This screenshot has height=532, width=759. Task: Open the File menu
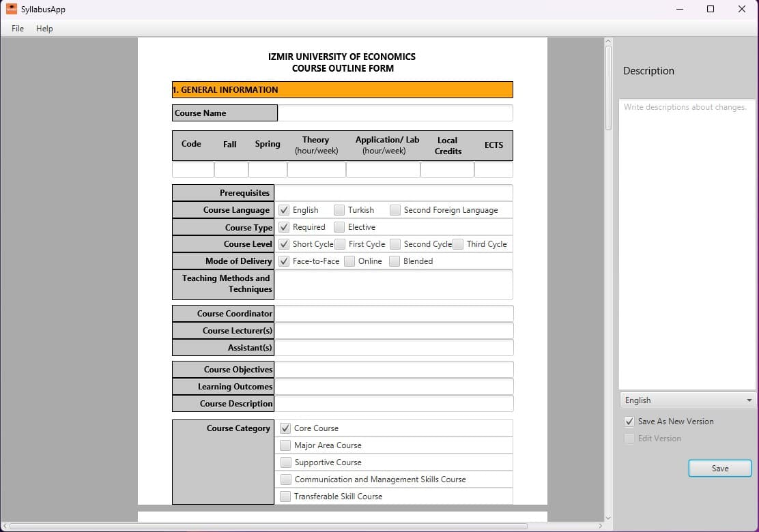[18, 29]
